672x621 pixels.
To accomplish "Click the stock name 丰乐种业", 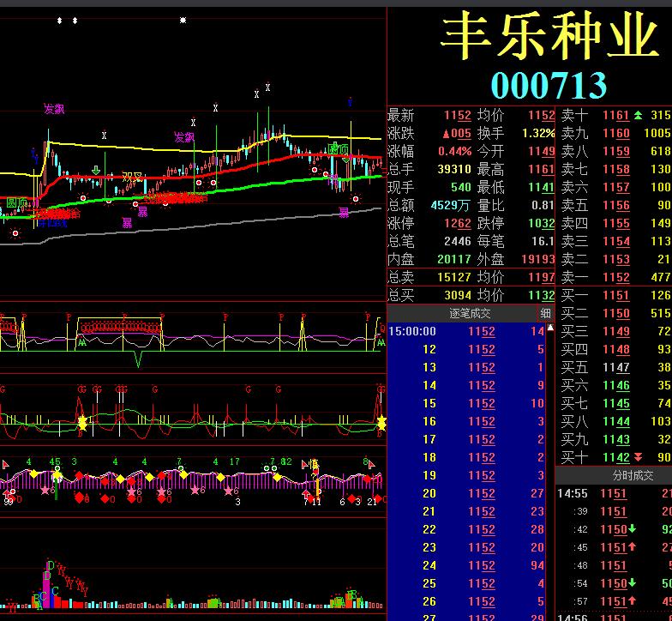I will pos(549,36).
